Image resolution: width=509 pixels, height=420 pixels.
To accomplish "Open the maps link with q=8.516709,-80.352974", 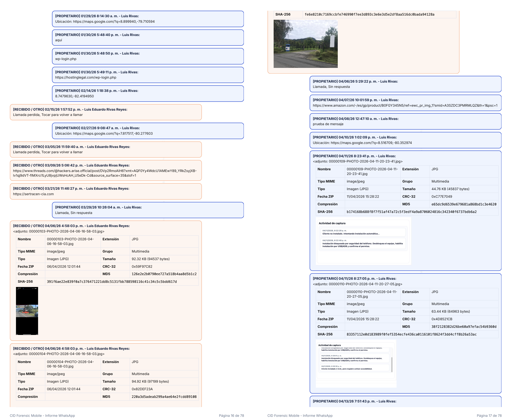I will click(371, 143).
